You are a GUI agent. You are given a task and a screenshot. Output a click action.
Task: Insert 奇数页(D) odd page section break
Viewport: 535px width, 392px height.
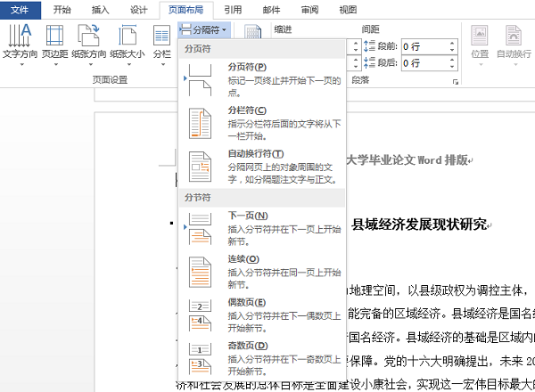tap(262, 359)
